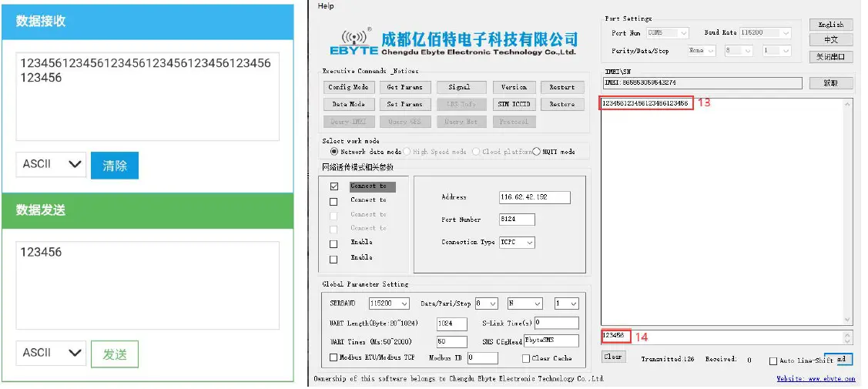This screenshot has height=389, width=868.
Task: Switch device to Data Mode
Action: coord(349,104)
